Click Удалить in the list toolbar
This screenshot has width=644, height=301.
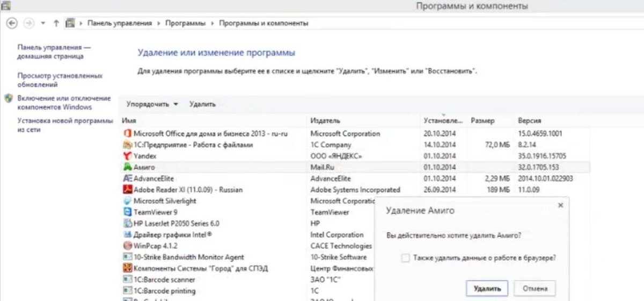click(x=202, y=104)
